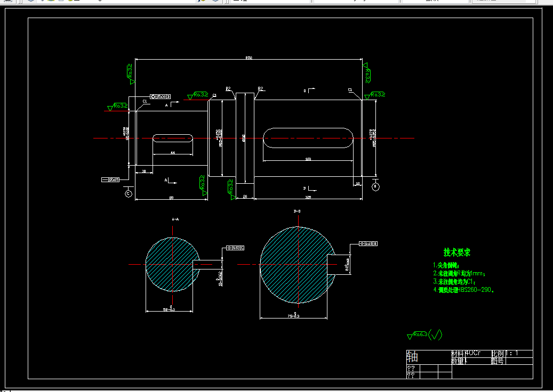
Task: Pick the vertical Ra3.2 symbol at top right
Action: click(x=366, y=73)
